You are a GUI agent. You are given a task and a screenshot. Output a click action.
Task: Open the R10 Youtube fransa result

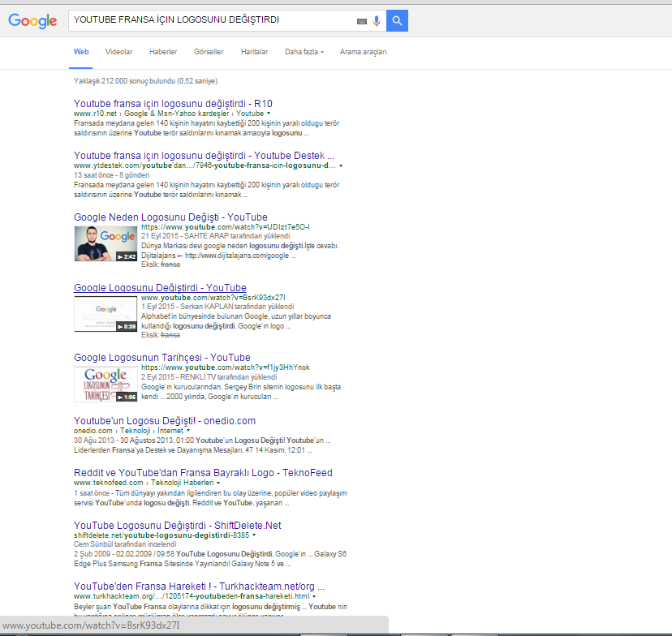(173, 104)
